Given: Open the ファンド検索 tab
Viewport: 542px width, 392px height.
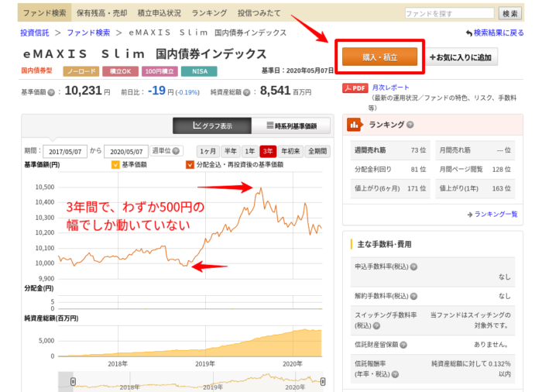Looking at the screenshot, I should [44, 13].
